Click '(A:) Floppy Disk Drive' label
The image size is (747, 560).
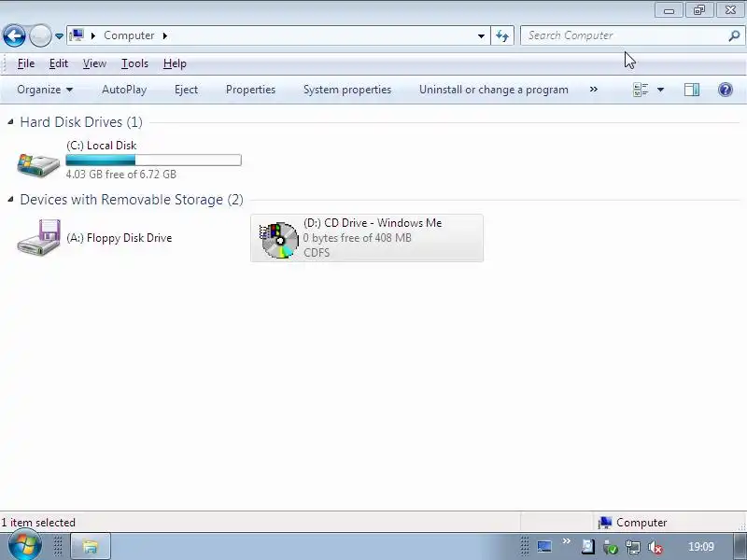pos(120,238)
